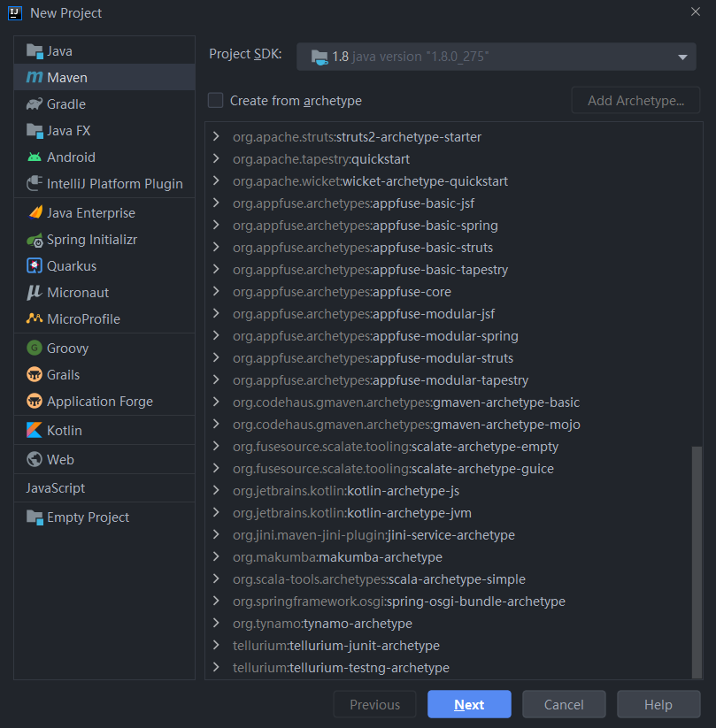Screen dimensions: 716x728
Task: Click the Java FX folder icon
Action: [35, 130]
